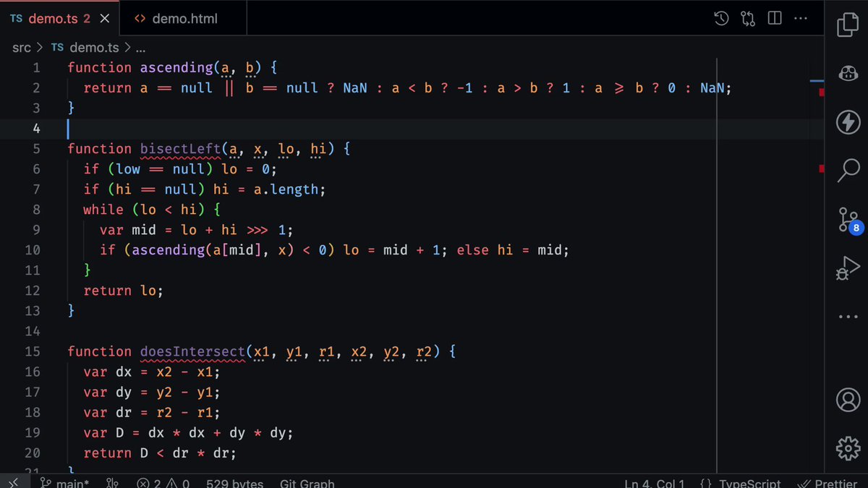Image resolution: width=868 pixels, height=488 pixels.
Task: Click the Prettier status bar item
Action: coord(827,483)
